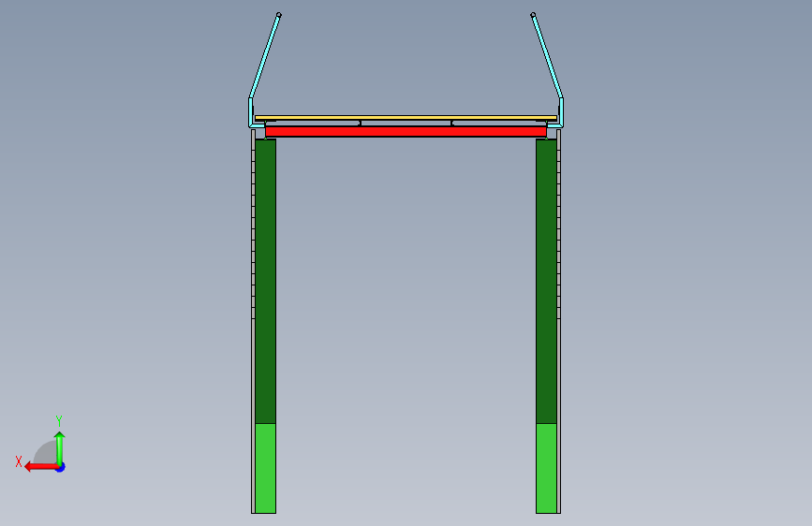Select the left light green base block
The height and width of the screenshot is (526, 812).
(266, 469)
